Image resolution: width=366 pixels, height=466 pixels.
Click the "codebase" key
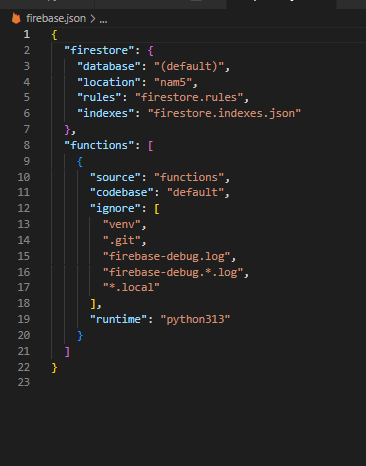121,192
